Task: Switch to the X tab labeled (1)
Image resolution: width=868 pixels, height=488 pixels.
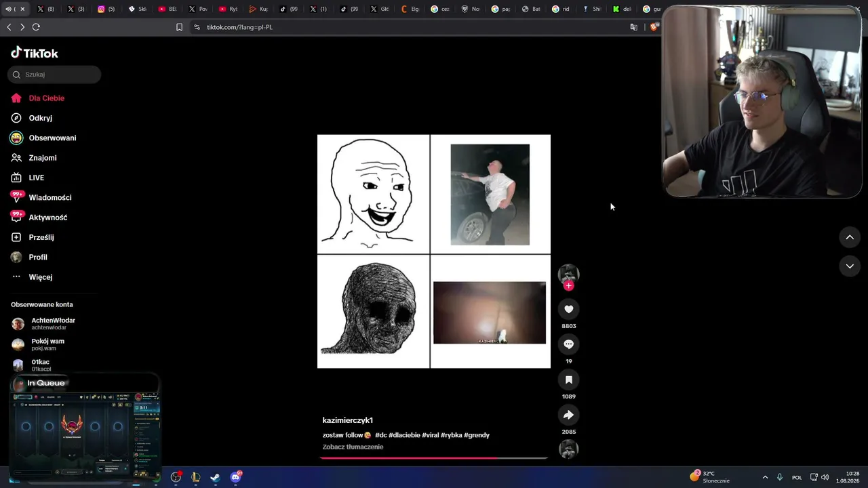Action: [x=318, y=9]
